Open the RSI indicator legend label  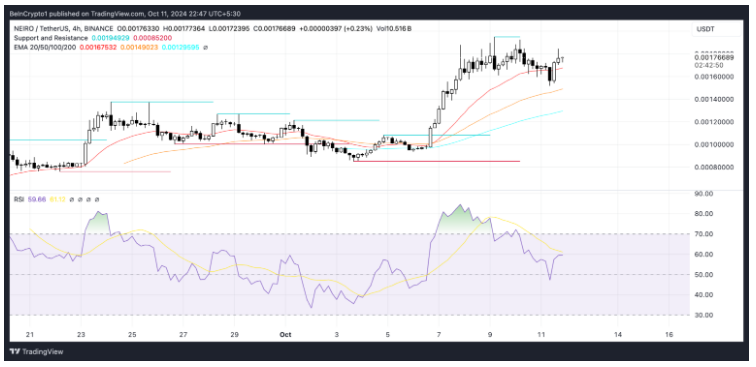click(19, 199)
